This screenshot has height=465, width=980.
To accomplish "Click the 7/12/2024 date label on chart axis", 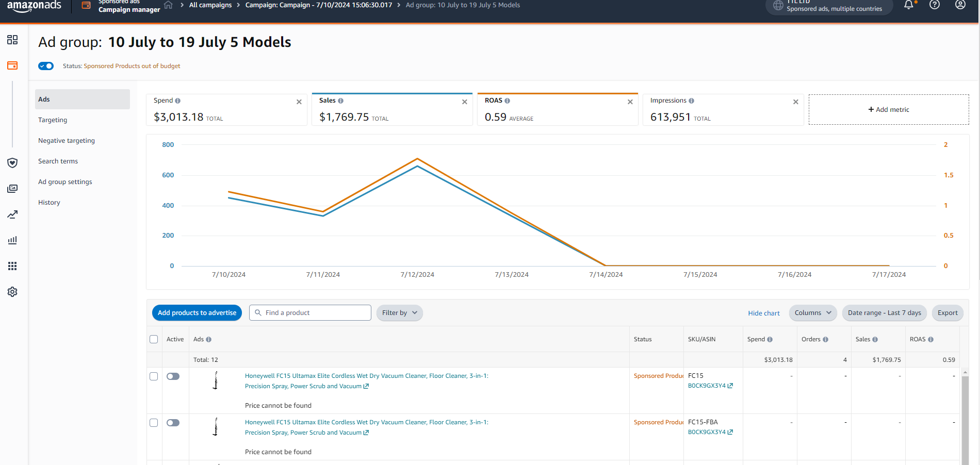I will [417, 275].
